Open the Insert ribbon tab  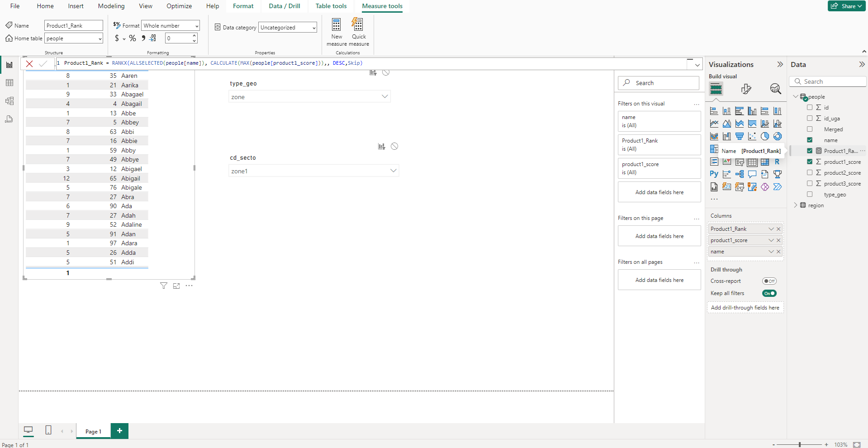pyautogui.click(x=76, y=6)
